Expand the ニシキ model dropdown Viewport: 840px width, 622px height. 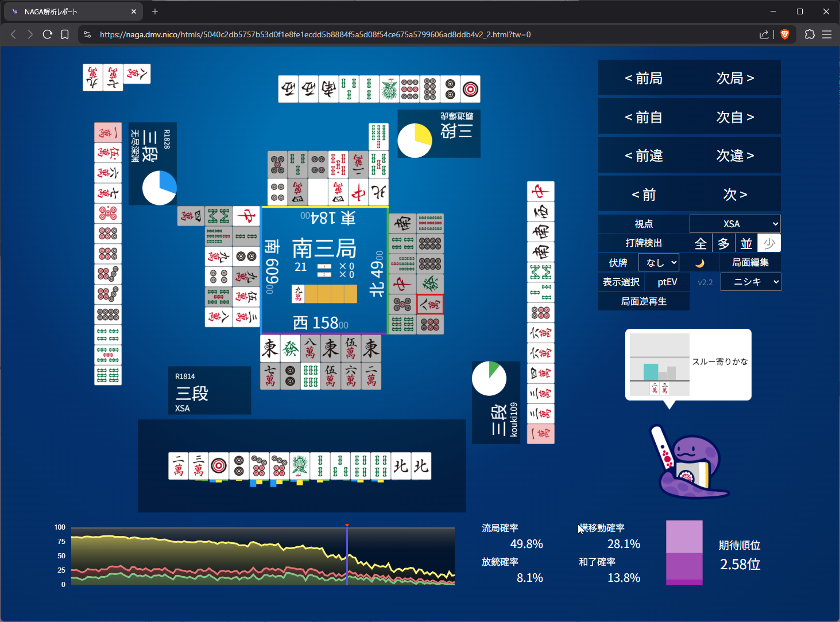pyautogui.click(x=750, y=282)
